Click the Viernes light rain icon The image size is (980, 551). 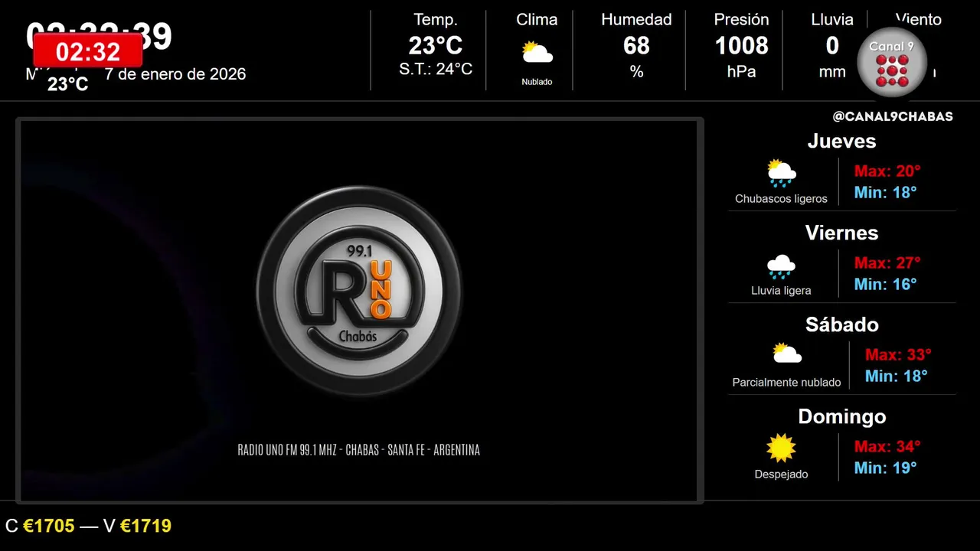tap(781, 266)
